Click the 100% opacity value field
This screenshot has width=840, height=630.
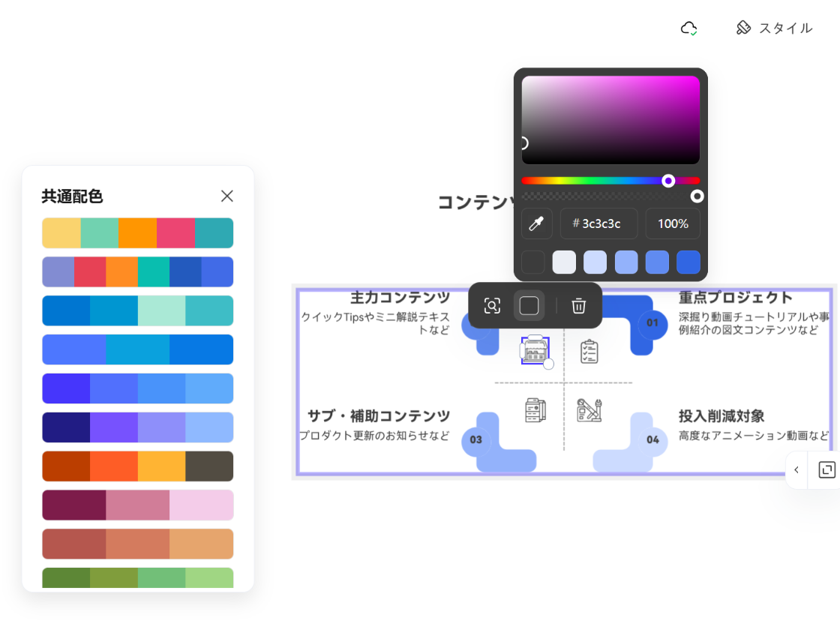[x=673, y=223]
